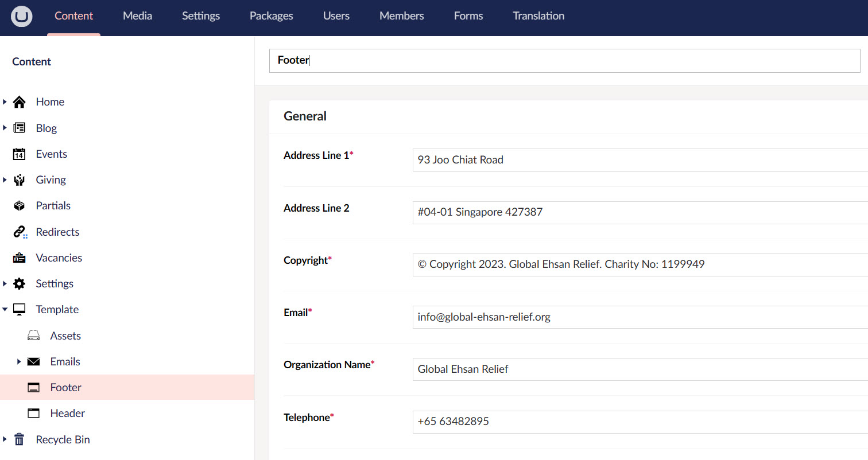Click the Address Line 2 input field
Image resolution: width=868 pixels, height=460 pixels.
pos(640,213)
